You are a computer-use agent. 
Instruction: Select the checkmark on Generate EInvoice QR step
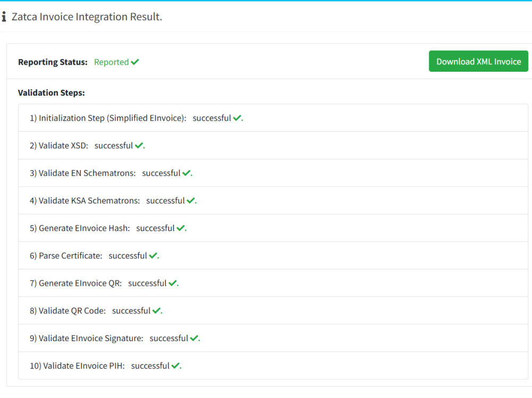coord(173,283)
